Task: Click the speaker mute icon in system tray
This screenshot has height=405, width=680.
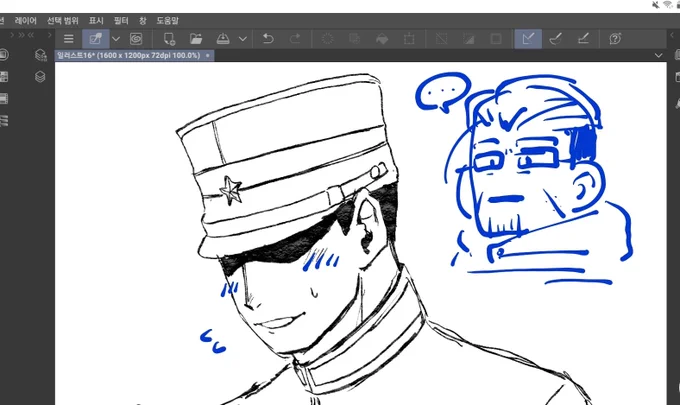Action: pos(656,5)
